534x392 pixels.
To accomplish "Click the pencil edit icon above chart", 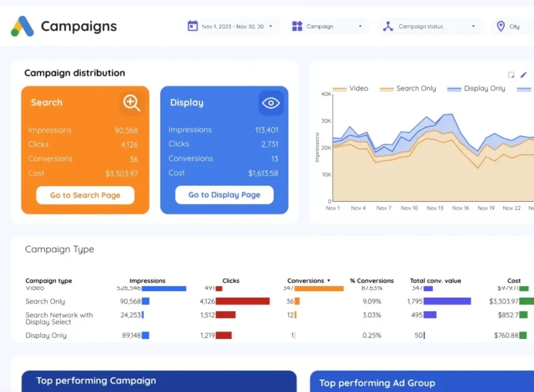I will click(x=524, y=75).
